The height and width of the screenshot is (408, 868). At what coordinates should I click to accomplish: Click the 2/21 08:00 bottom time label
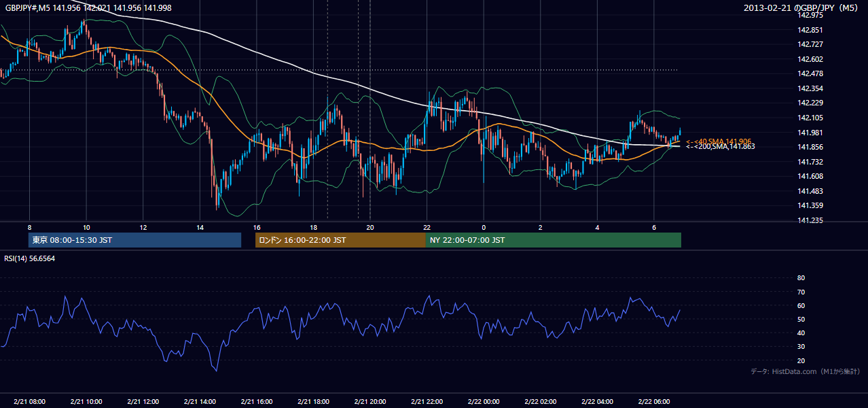[x=29, y=402]
